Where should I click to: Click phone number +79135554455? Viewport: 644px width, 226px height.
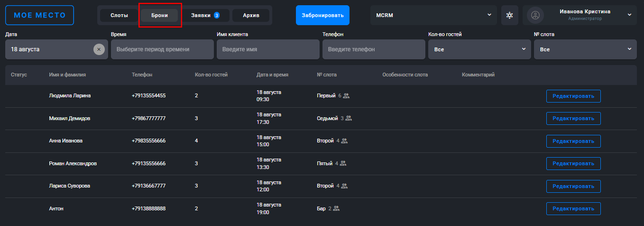[148, 95]
